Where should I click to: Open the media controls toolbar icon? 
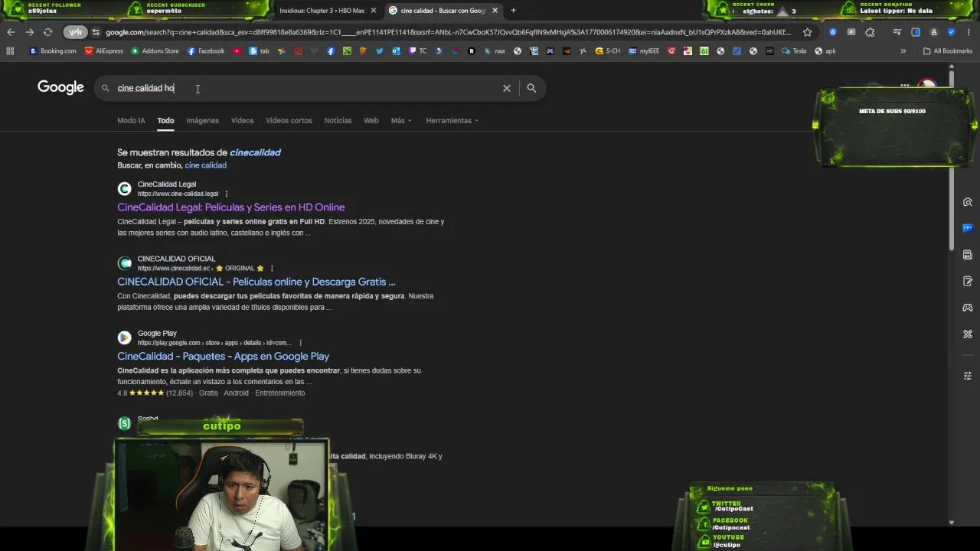[x=897, y=32]
